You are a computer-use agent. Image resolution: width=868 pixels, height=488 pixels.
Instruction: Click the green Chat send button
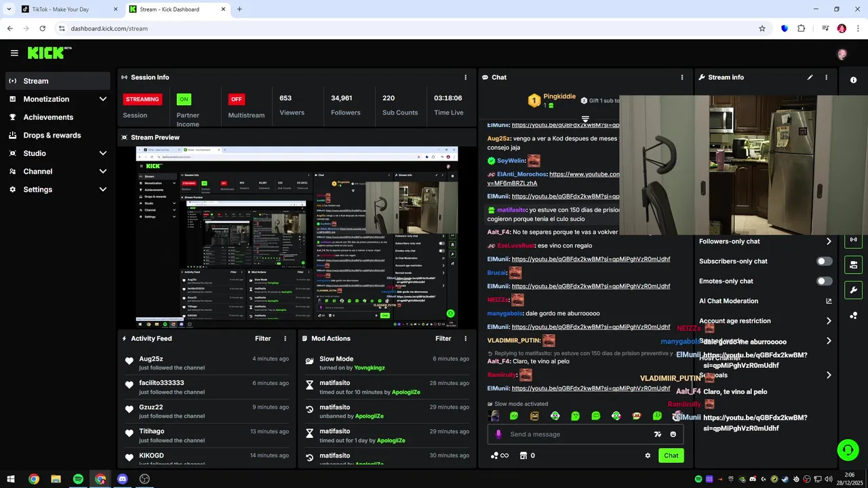(671, 455)
